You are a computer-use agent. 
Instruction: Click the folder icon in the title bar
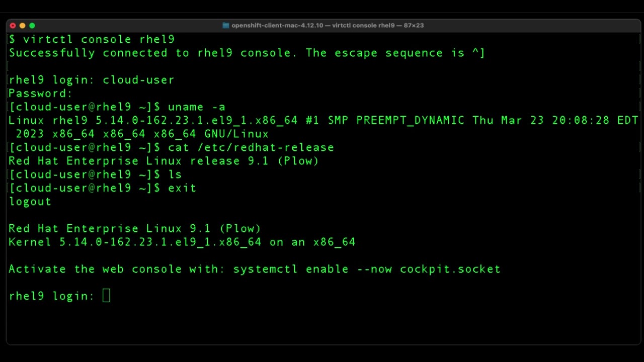click(226, 25)
